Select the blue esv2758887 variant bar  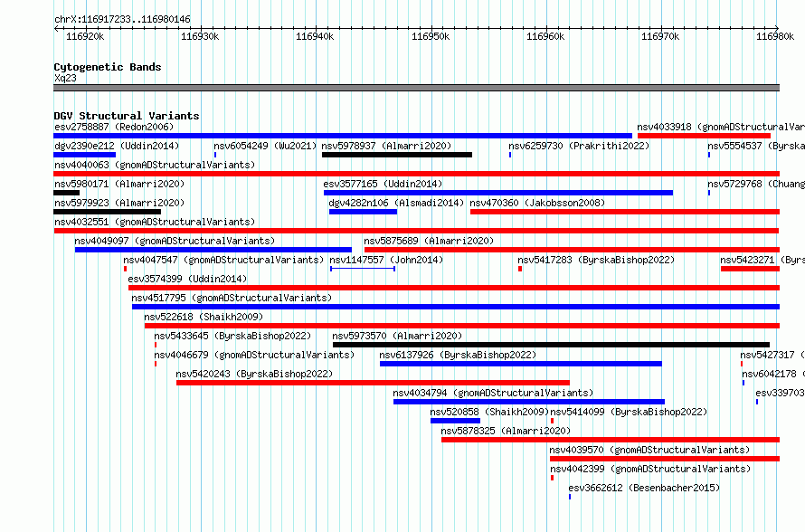coord(343,136)
